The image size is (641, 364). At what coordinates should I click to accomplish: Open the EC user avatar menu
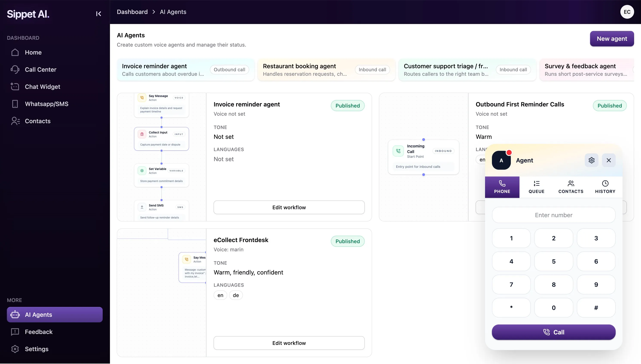(627, 12)
